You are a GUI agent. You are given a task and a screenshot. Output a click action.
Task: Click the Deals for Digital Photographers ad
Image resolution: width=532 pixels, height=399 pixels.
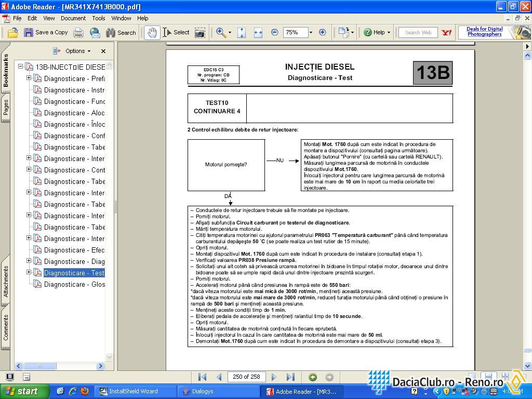click(494, 32)
